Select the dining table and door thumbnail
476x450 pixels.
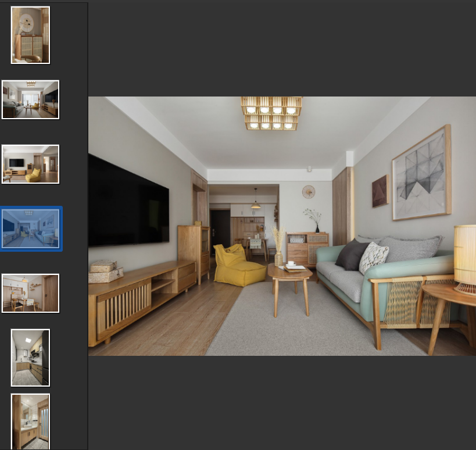coord(30,293)
